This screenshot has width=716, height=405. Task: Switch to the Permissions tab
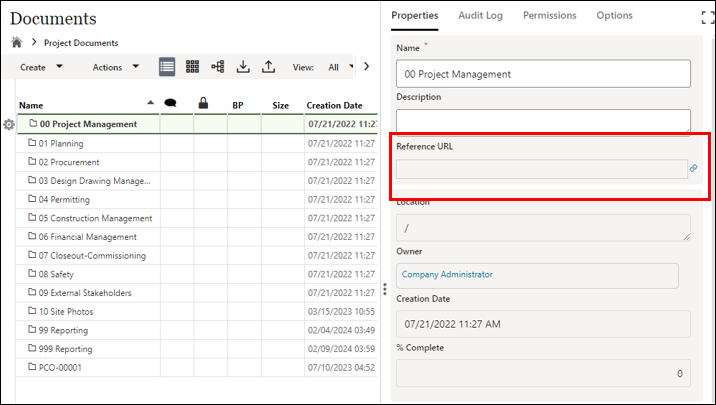click(x=549, y=16)
